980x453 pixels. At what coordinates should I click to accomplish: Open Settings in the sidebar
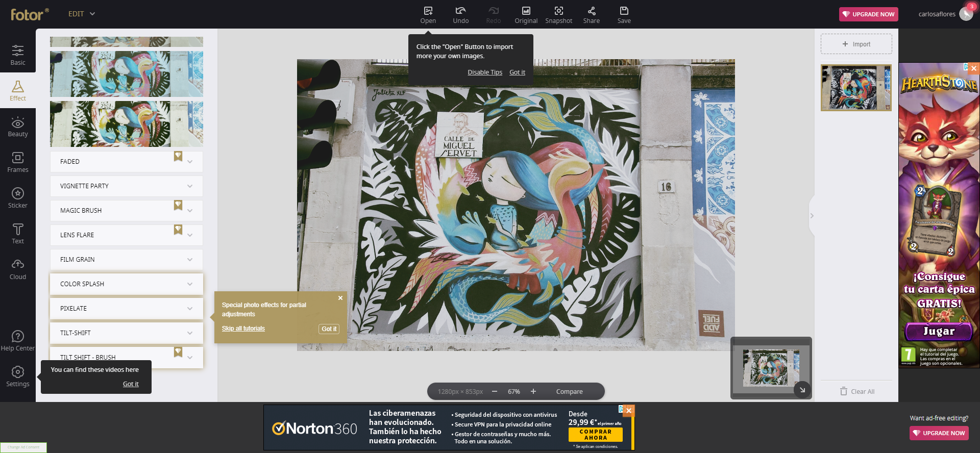point(18,376)
